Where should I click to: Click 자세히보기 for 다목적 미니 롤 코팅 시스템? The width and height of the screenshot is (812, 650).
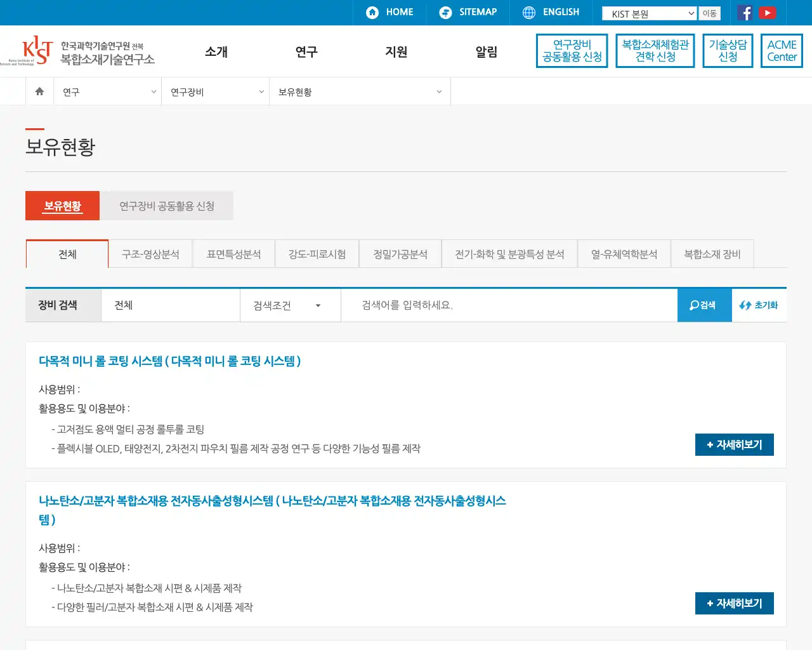734,445
